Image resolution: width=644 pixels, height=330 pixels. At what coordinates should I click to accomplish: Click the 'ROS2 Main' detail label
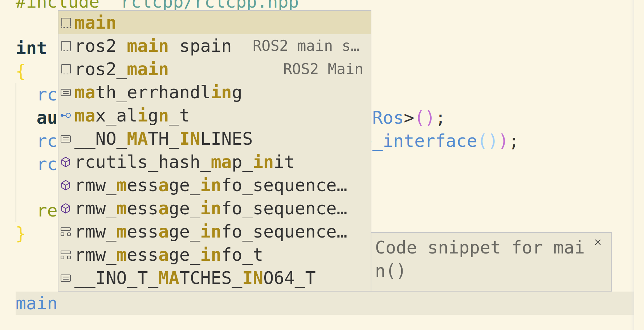pos(323,69)
